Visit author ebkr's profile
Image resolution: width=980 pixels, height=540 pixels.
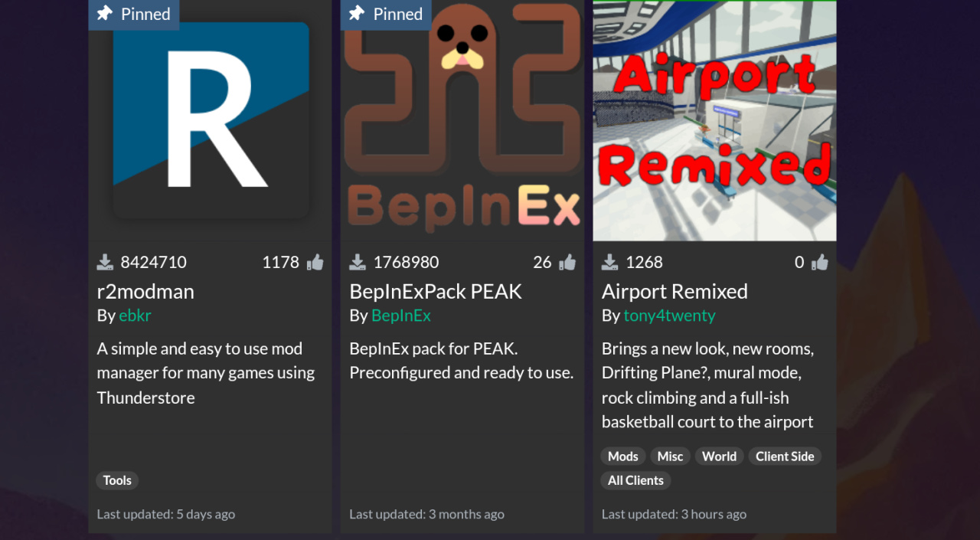[x=136, y=315]
